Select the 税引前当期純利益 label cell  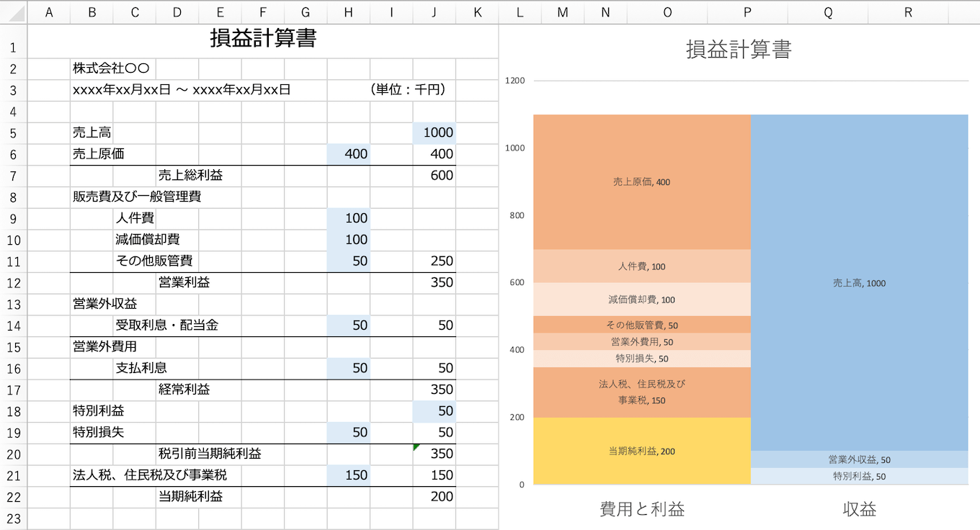[x=210, y=454]
